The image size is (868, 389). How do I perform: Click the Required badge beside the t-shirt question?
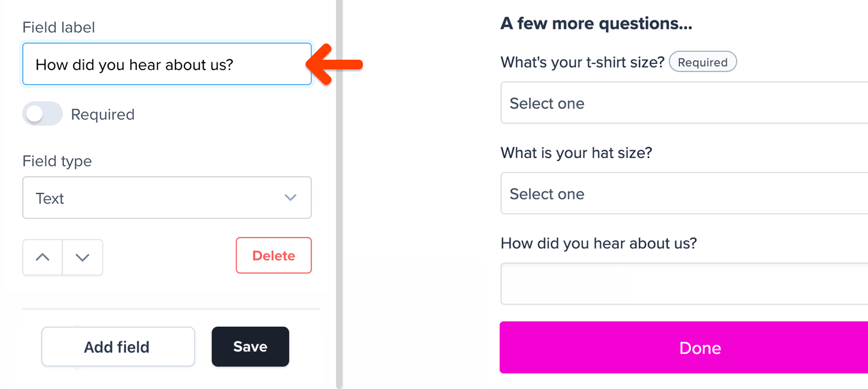(x=703, y=62)
